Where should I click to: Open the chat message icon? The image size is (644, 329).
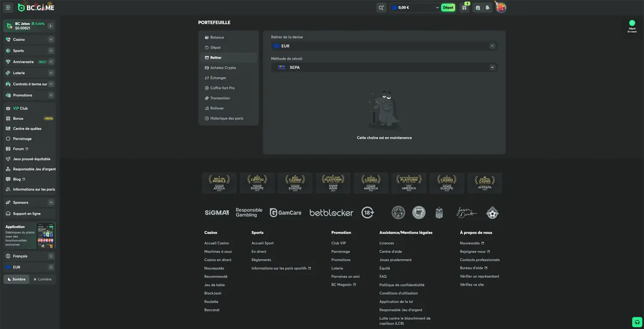(x=478, y=8)
